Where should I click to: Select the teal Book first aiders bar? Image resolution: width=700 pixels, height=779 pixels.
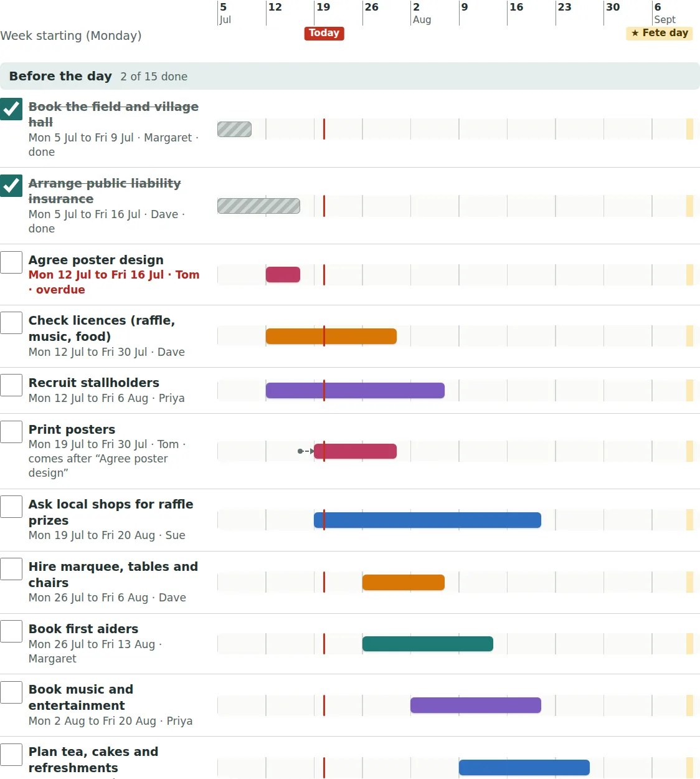(x=428, y=644)
